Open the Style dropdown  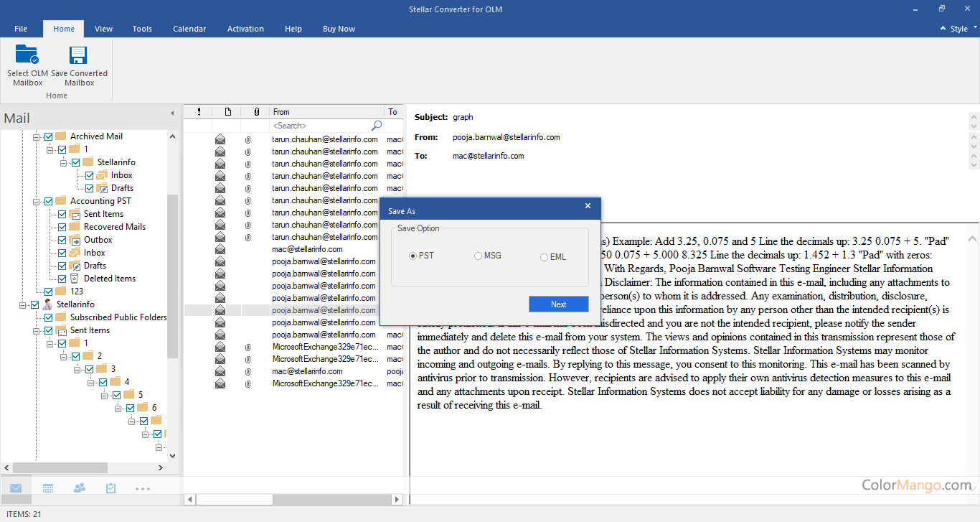tap(958, 29)
